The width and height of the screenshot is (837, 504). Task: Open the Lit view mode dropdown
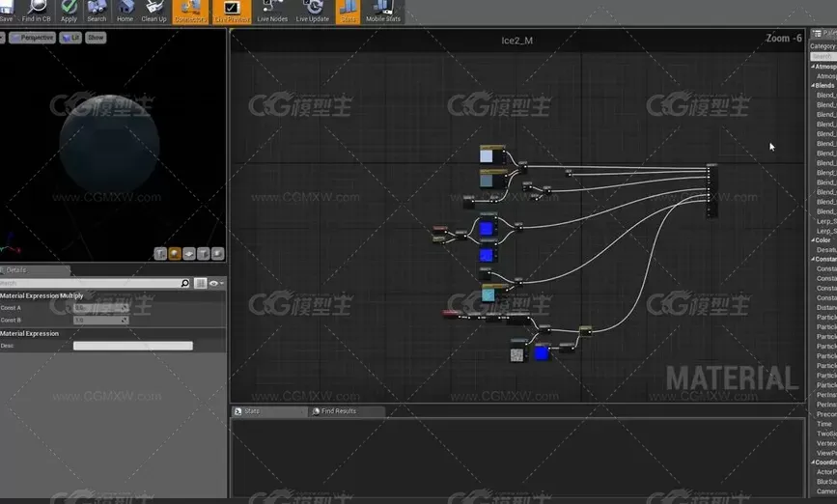(70, 38)
